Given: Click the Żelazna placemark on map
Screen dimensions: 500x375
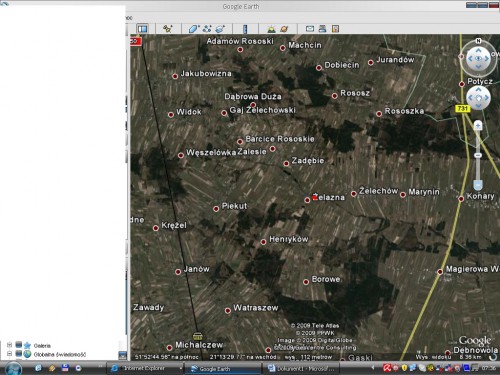Looking at the screenshot, I should click(307, 200).
